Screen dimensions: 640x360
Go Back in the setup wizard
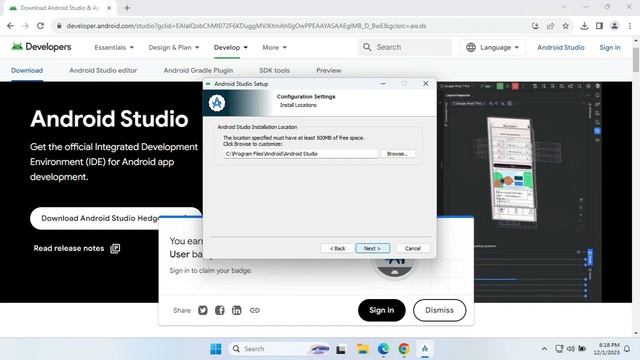click(x=337, y=248)
